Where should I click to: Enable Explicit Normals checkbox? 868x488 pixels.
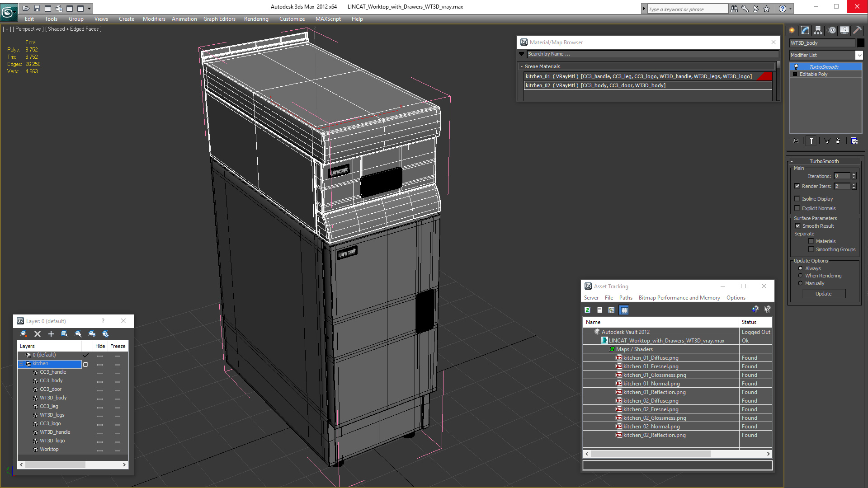point(797,208)
